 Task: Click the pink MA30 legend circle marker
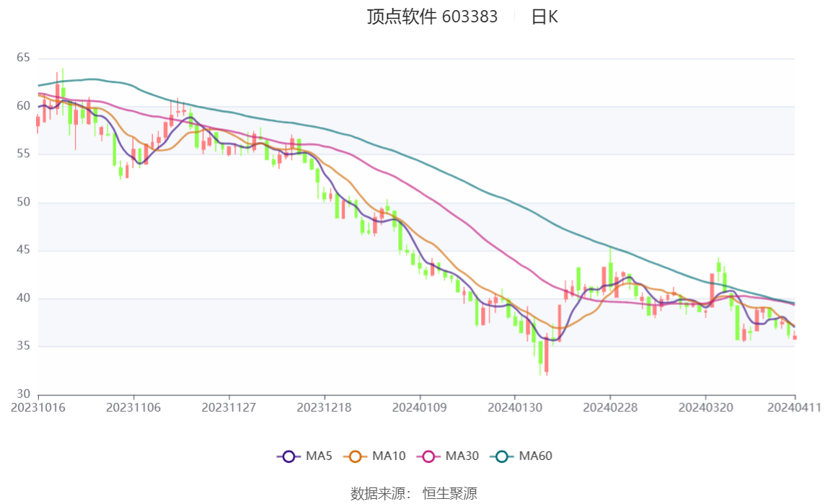[428, 456]
